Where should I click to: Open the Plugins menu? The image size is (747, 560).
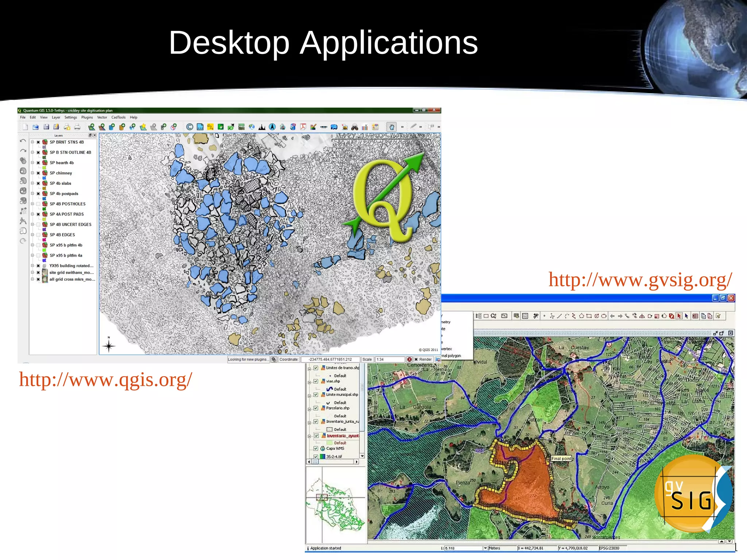pos(87,117)
